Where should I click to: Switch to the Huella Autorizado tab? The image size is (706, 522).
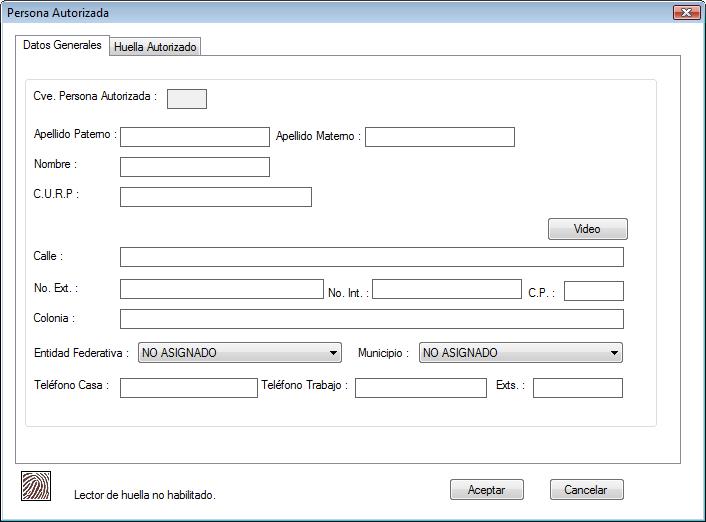click(156, 47)
